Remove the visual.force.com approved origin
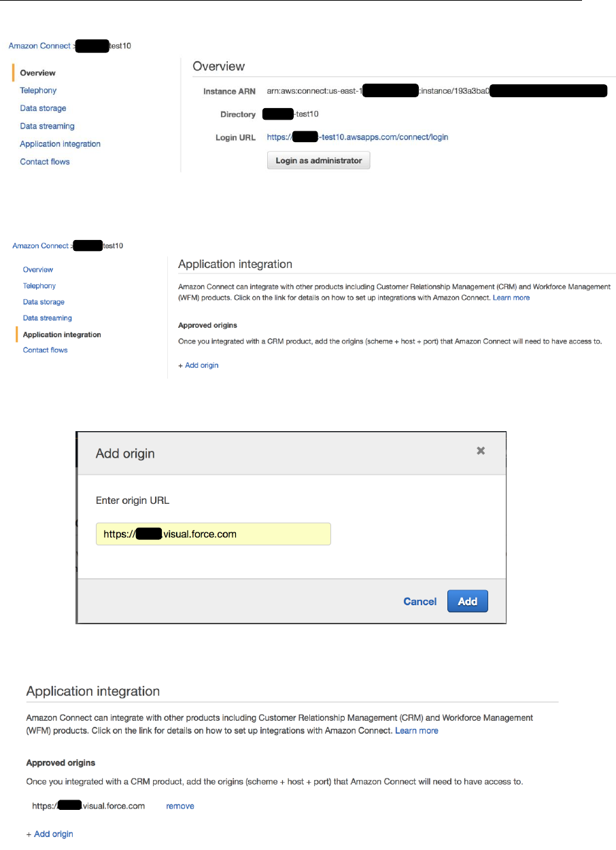Screen dimensions: 616x850 (180, 806)
